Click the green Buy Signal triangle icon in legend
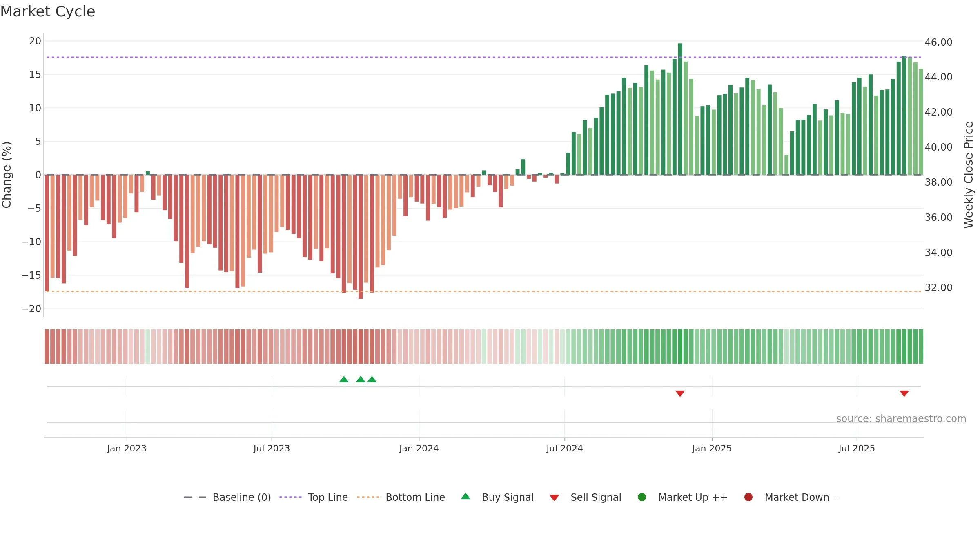980x551 pixels. click(465, 496)
